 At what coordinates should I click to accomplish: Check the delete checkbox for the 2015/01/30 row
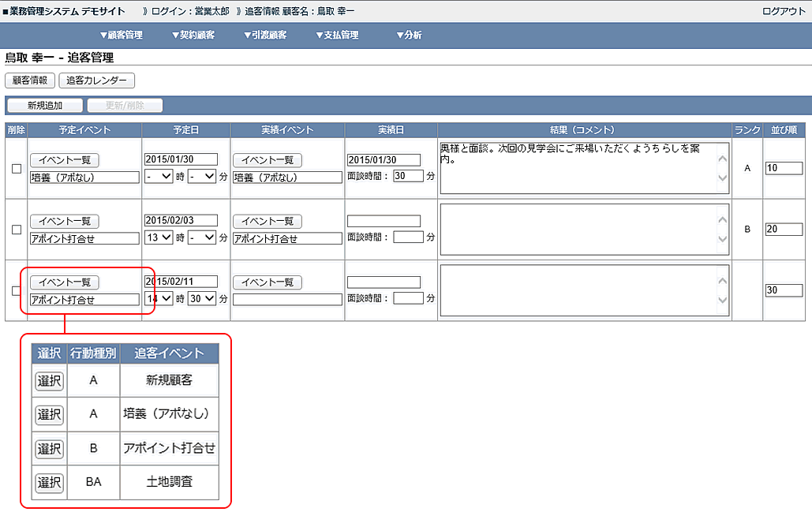pos(17,168)
